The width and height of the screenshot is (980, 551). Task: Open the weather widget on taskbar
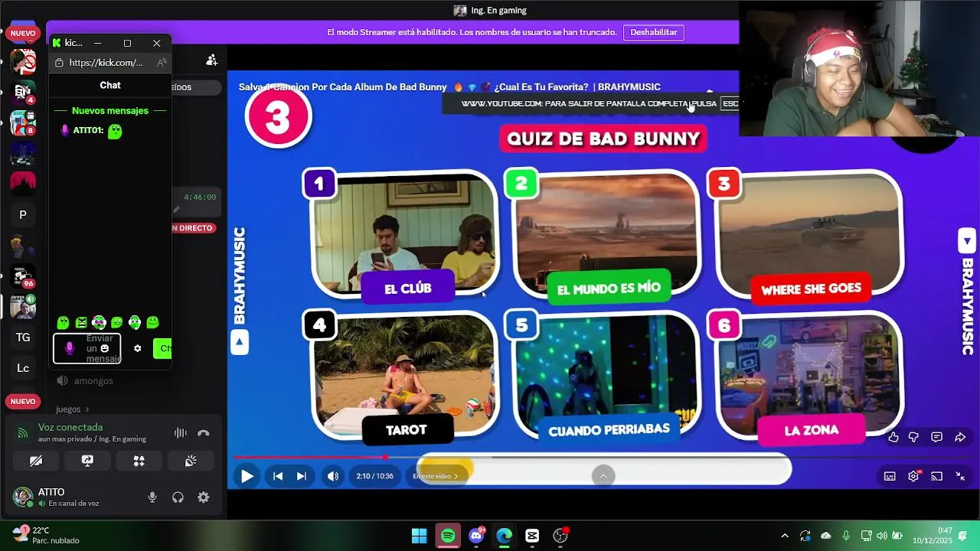46,535
